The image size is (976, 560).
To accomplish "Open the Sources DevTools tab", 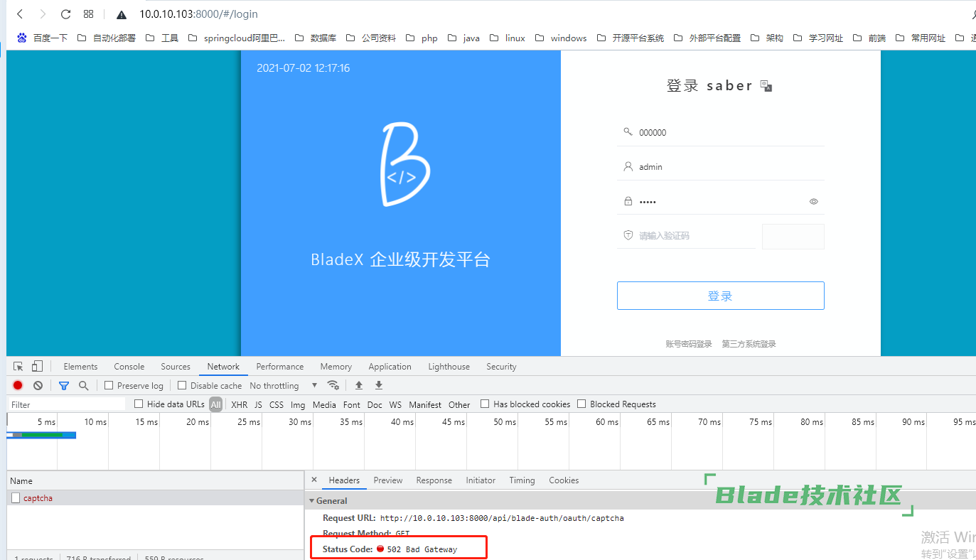I will [x=176, y=367].
